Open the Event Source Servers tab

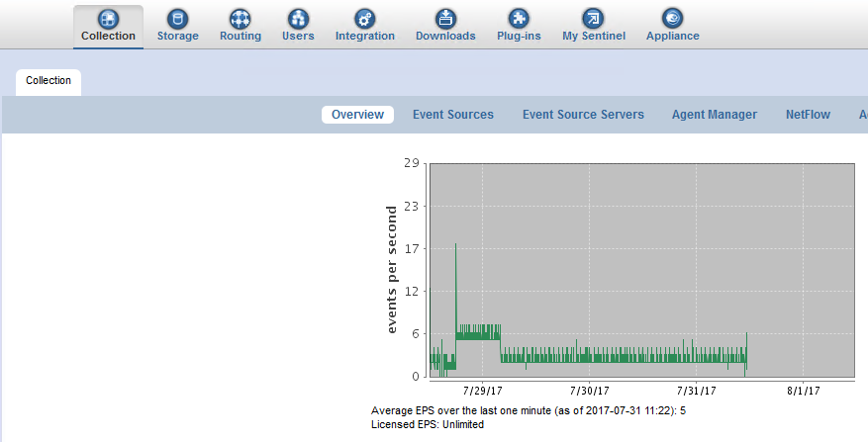tap(583, 115)
